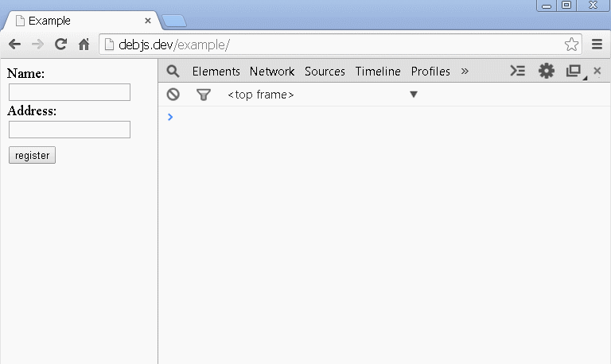Viewport: 611px width, 364px height.
Task: Open the console filter funnel icon
Action: 204,95
